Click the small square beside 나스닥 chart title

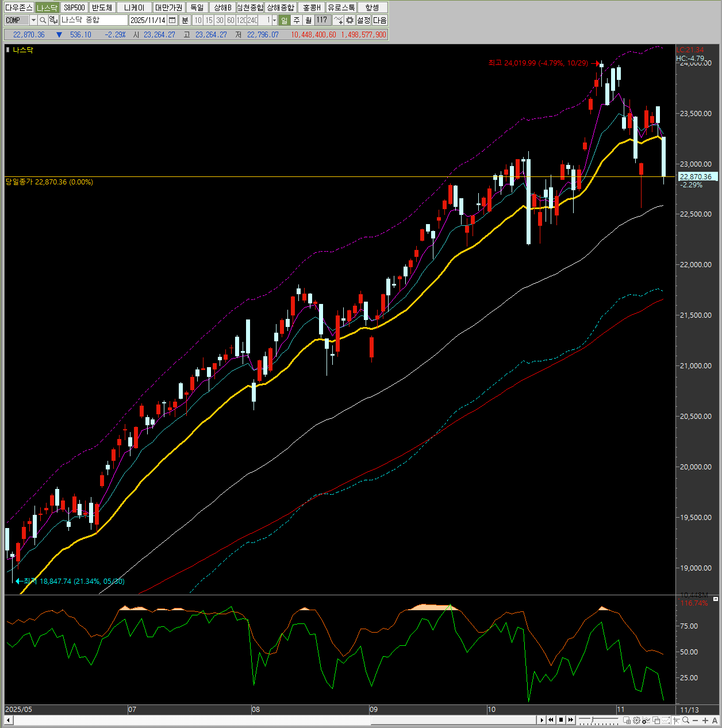[8, 50]
